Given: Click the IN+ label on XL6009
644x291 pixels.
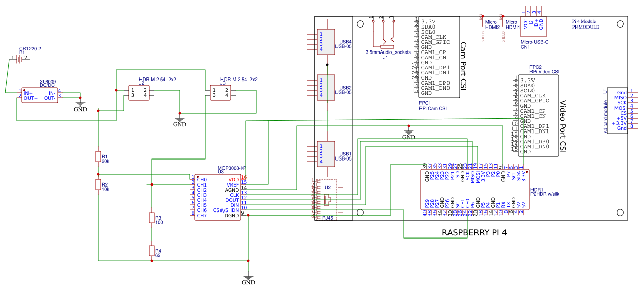Looking at the screenshot, I should [x=28, y=93].
